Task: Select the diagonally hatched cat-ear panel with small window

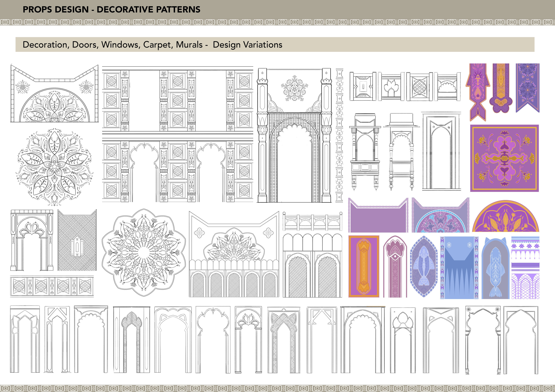Action: tap(77, 240)
